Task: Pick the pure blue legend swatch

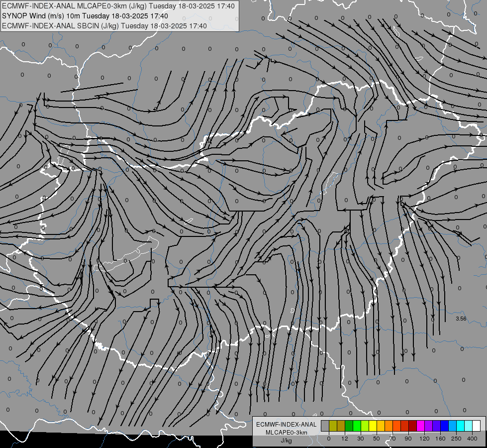Action: [x=444, y=426]
